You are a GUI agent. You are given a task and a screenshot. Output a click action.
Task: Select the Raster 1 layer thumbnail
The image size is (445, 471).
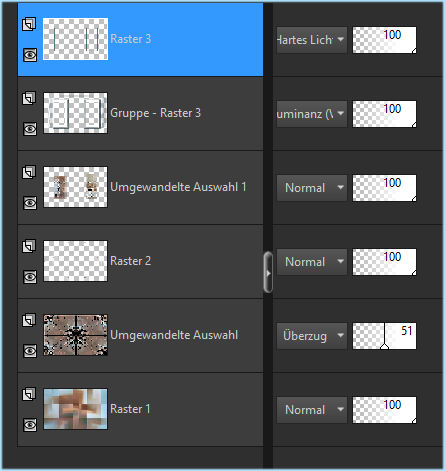point(75,409)
